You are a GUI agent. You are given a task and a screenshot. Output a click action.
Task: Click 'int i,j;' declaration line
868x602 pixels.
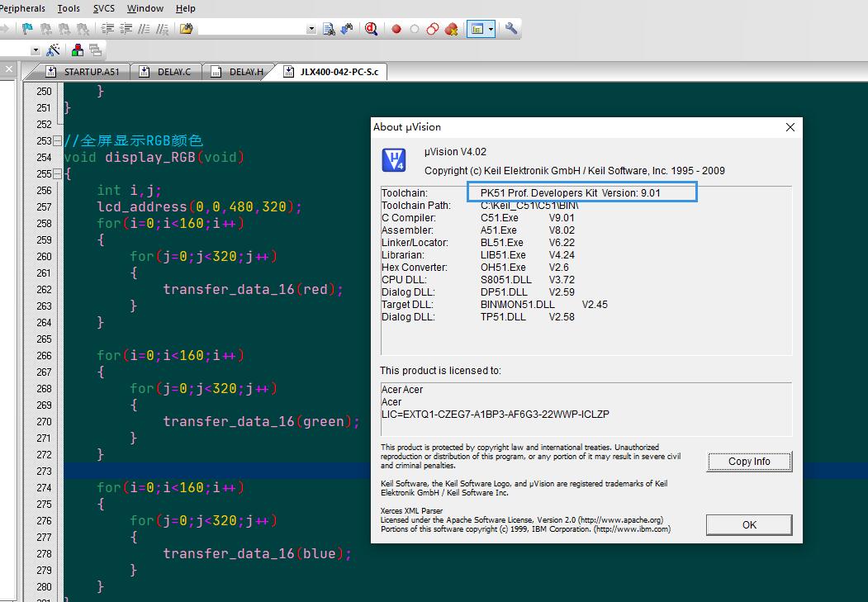point(129,190)
